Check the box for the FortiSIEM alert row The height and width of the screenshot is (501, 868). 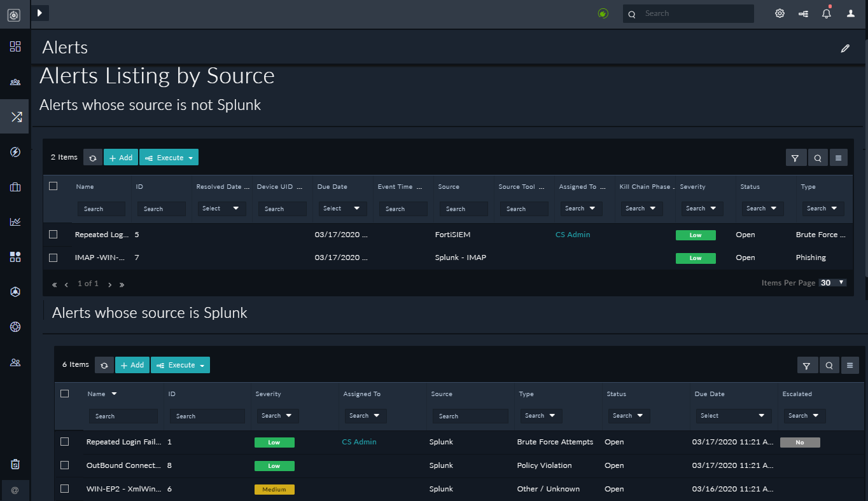tap(53, 235)
